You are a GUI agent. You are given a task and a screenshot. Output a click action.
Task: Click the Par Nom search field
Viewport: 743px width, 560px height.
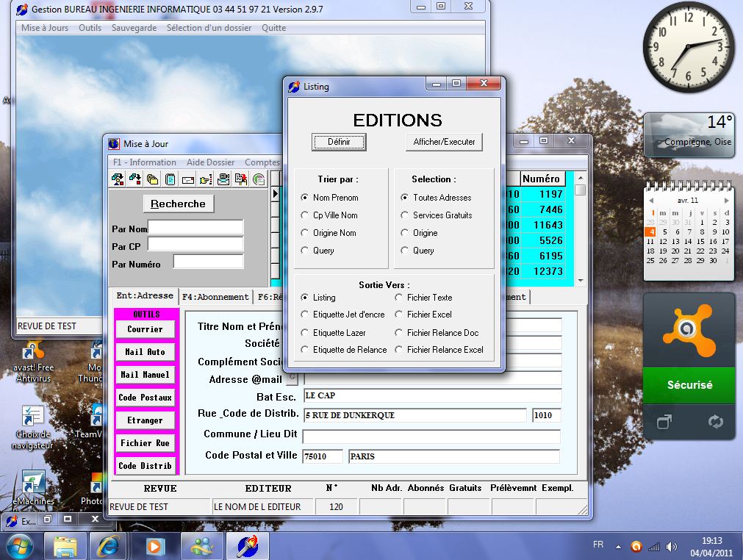(x=195, y=227)
